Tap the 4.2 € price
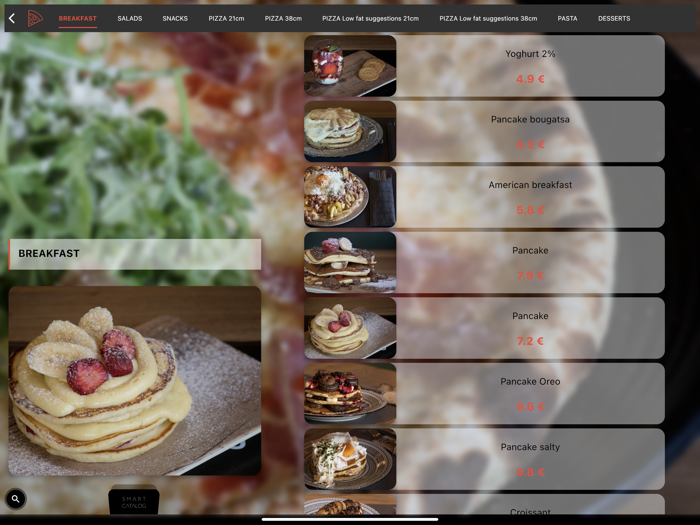The height and width of the screenshot is (525, 700). coord(530,145)
